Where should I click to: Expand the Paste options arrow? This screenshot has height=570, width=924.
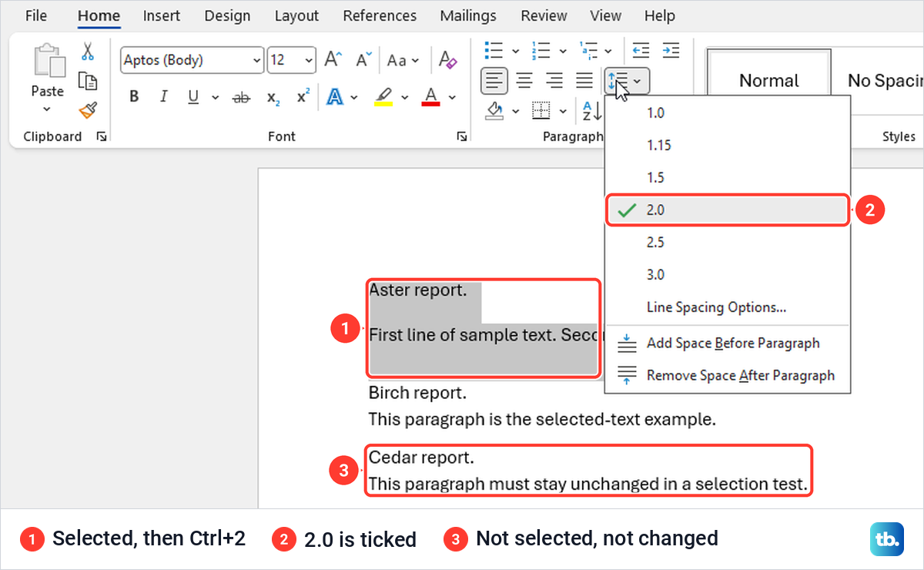(x=47, y=109)
